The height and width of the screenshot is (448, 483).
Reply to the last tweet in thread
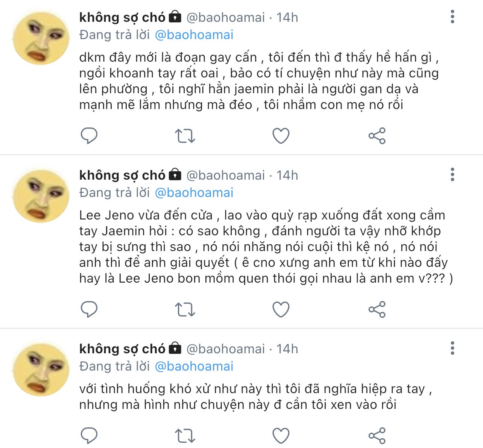point(89,436)
